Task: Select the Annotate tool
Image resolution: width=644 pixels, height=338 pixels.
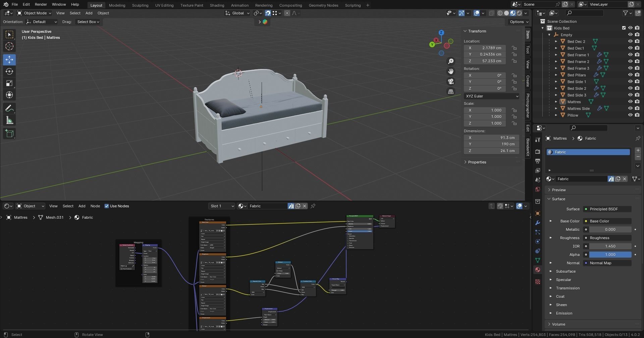Action: point(9,109)
